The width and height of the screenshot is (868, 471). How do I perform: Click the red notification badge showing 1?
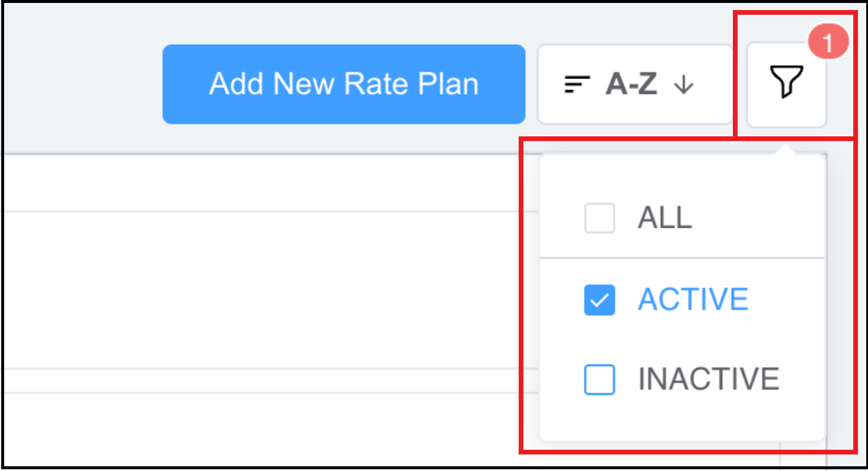(830, 41)
